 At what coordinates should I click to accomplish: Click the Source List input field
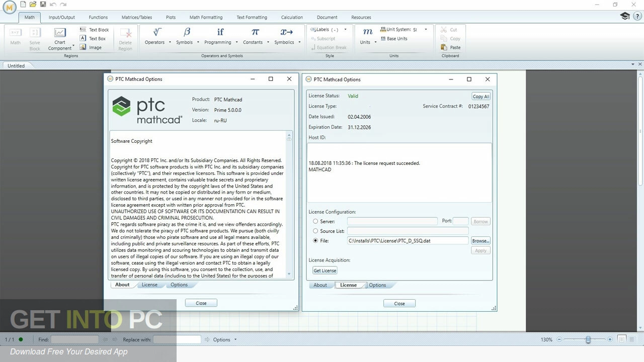(x=408, y=231)
